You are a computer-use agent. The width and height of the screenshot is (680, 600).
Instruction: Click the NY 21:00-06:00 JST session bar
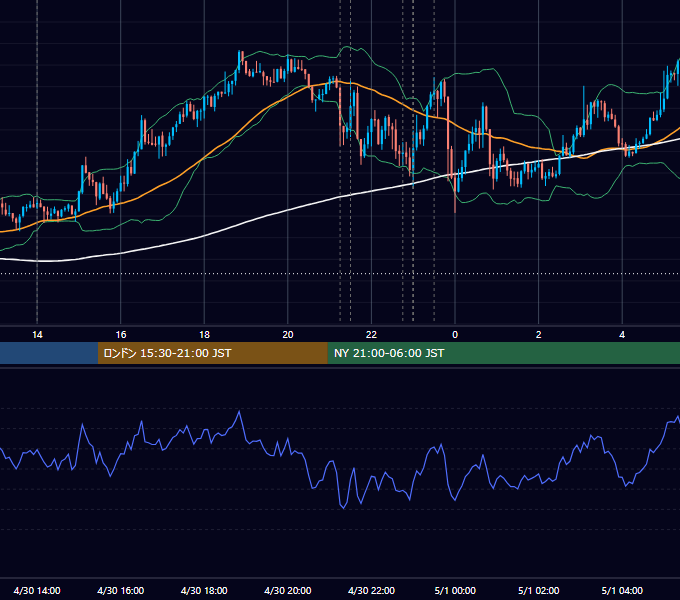(x=503, y=353)
